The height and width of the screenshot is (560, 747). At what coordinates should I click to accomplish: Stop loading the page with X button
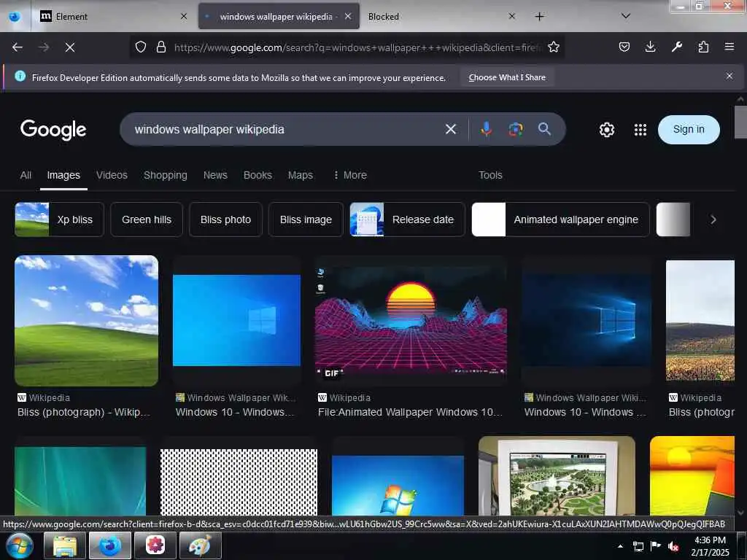click(x=70, y=47)
